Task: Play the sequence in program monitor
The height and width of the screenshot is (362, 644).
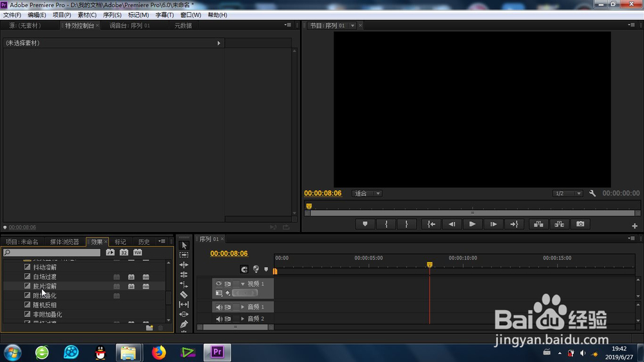Action: coord(472,224)
